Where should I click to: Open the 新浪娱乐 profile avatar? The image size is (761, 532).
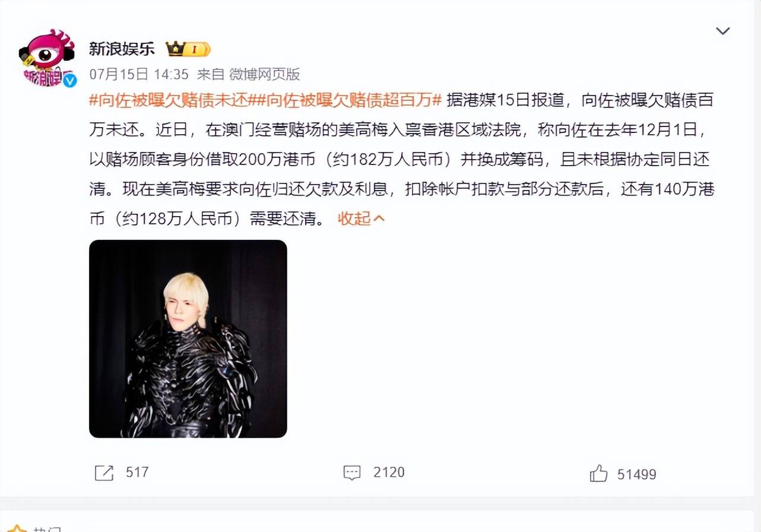click(47, 58)
